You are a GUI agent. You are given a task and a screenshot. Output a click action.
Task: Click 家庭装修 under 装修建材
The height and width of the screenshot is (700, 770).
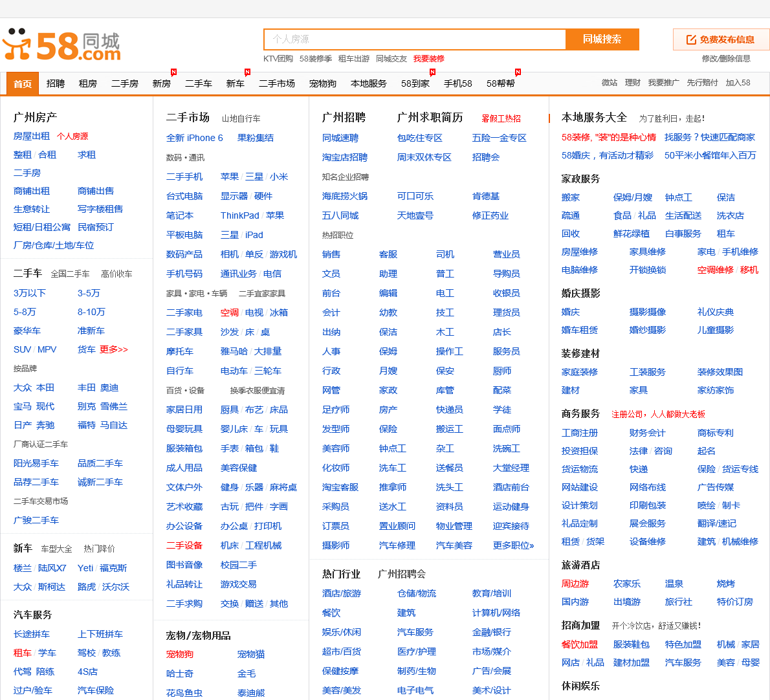click(x=580, y=372)
